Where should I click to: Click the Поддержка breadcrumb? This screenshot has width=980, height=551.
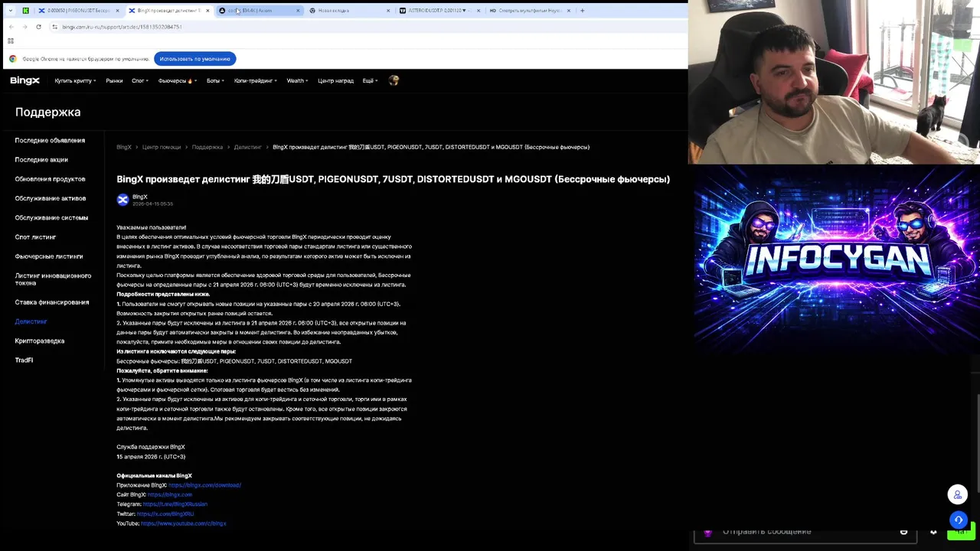[x=207, y=147]
